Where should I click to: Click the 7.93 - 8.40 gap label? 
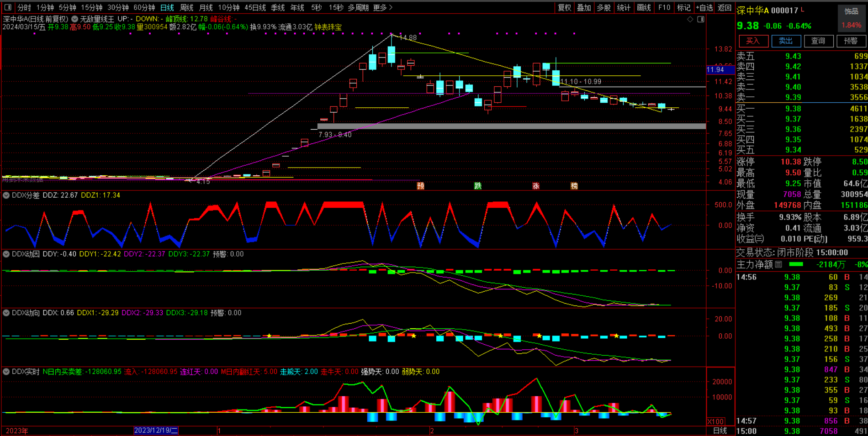(335, 135)
